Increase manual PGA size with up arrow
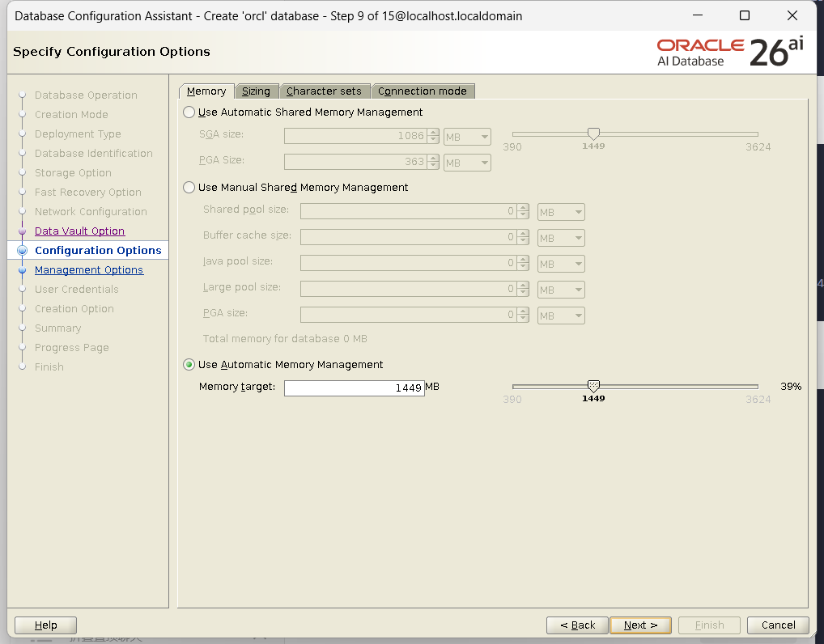The image size is (824, 644). pyautogui.click(x=523, y=311)
